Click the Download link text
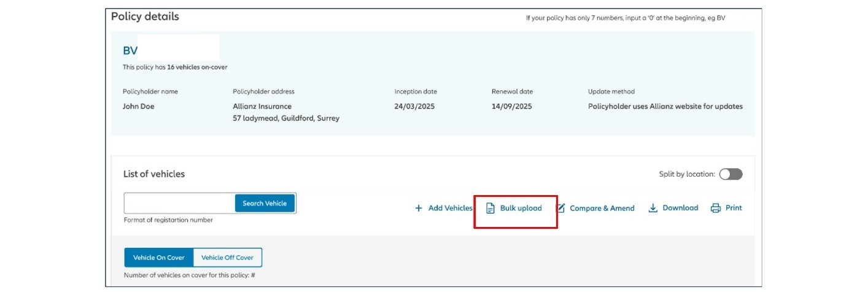The height and width of the screenshot is (292, 868). tap(680, 208)
